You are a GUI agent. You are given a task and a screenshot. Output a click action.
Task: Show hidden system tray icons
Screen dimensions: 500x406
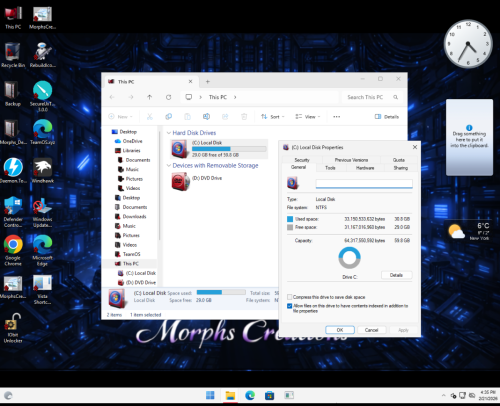[443, 396]
